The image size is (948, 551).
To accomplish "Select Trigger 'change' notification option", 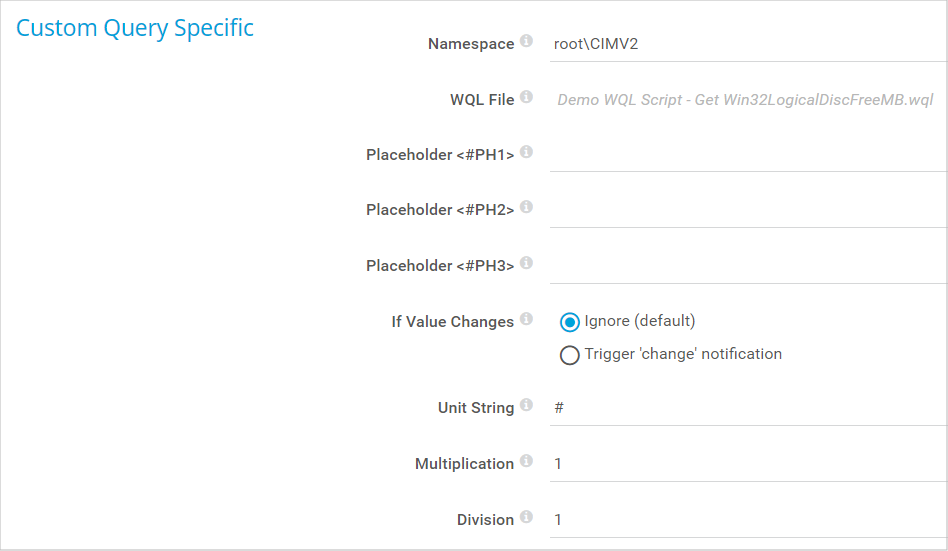I will coord(570,355).
